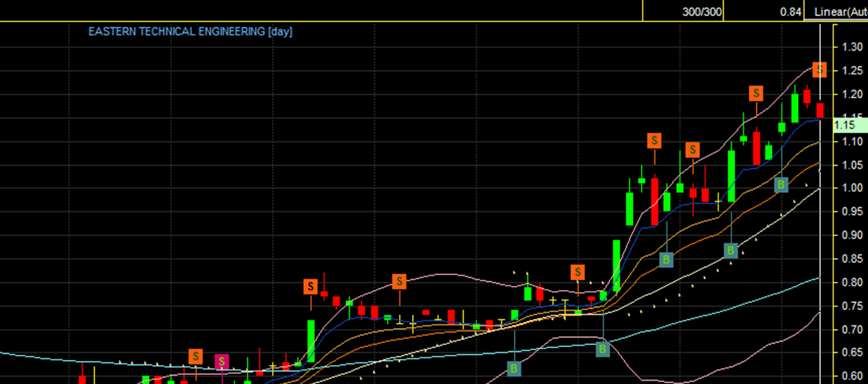The width and height of the screenshot is (868, 384).
Task: Click the 300/300 bar count field
Action: coord(701,11)
